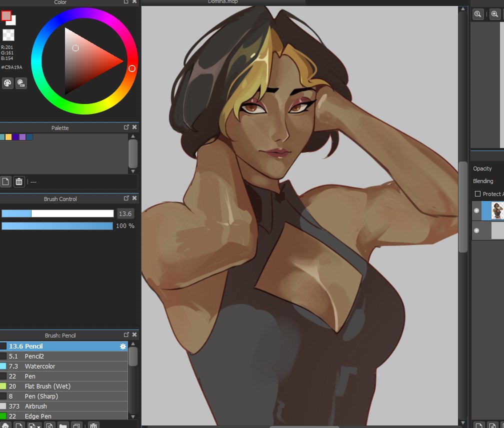Image resolution: width=504 pixels, height=428 pixels.
Task: Undock the Palette panel
Action: coord(126,127)
